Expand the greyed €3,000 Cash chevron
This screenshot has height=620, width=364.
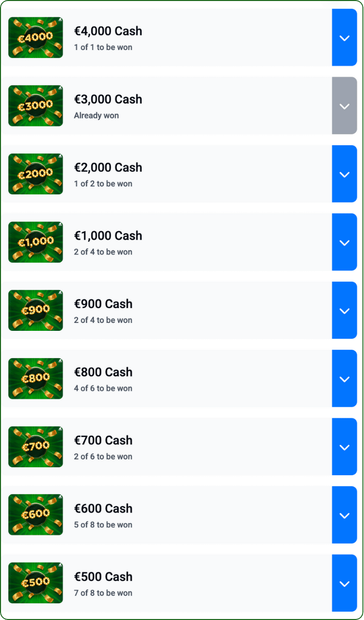pos(344,106)
